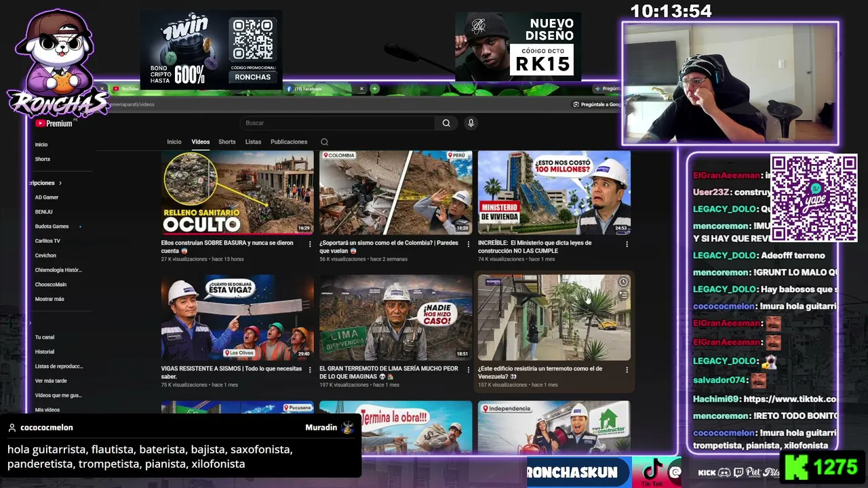The image size is (868, 488).
Task: Click the add to queue icon on the hovered thumbnail
Action: 623,295
